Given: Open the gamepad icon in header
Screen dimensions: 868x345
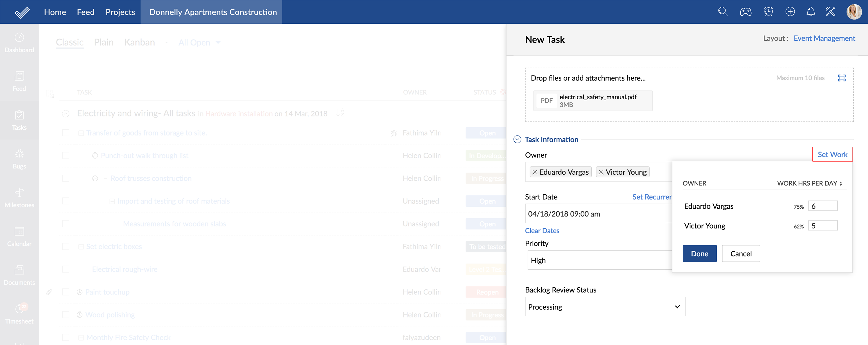Looking at the screenshot, I should coord(745,12).
